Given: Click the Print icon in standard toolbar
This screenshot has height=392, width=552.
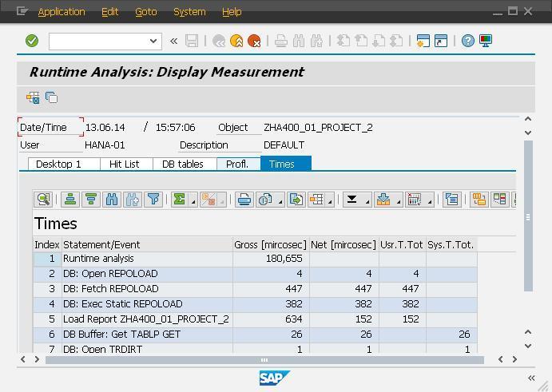Looking at the screenshot, I should pyautogui.click(x=281, y=42).
